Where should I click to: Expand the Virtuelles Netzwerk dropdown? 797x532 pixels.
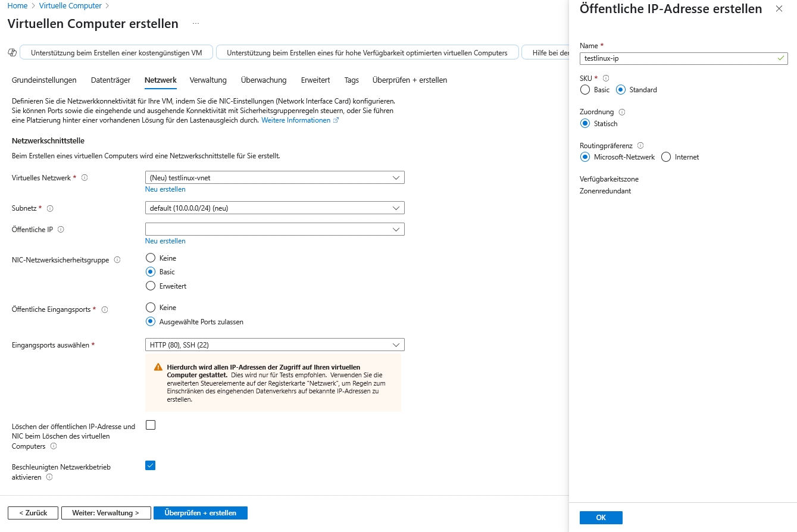pos(274,177)
